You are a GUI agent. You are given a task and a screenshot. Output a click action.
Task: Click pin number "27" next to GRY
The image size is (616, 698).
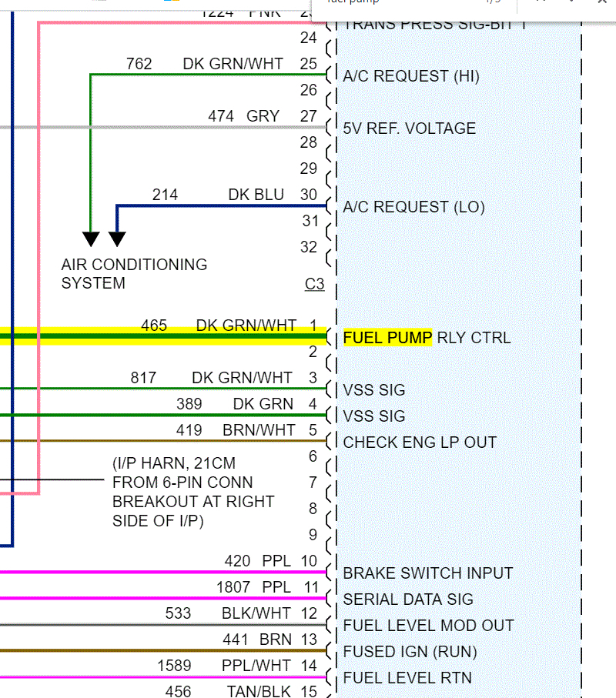coord(308,116)
